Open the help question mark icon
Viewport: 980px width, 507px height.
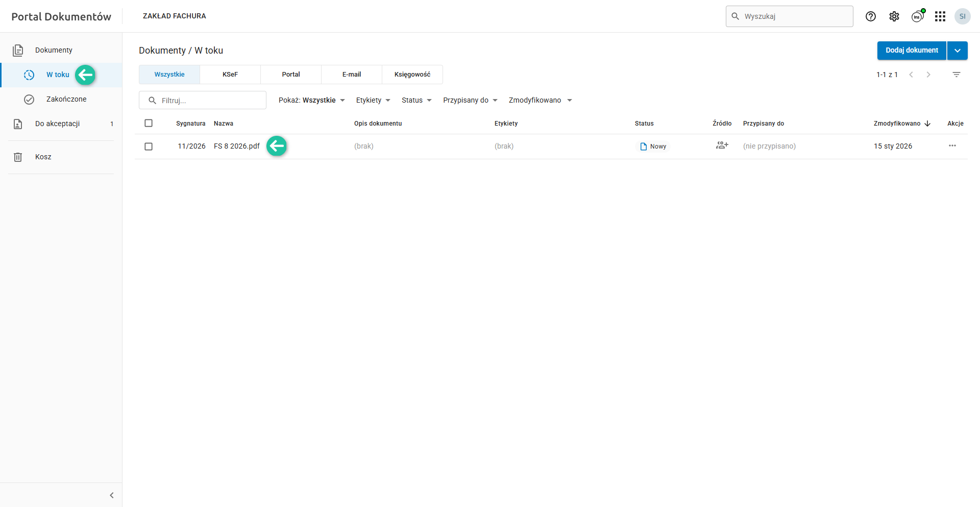(871, 16)
